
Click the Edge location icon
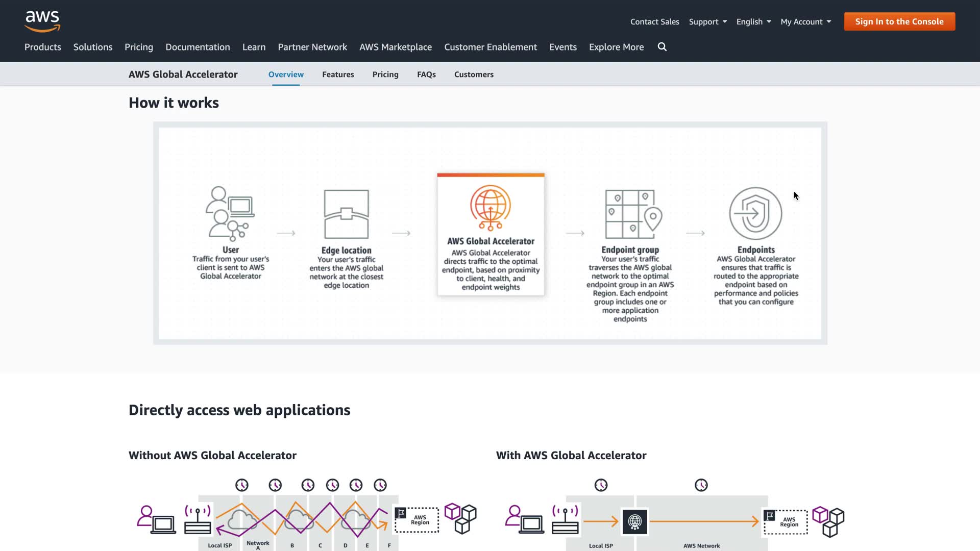click(x=346, y=214)
